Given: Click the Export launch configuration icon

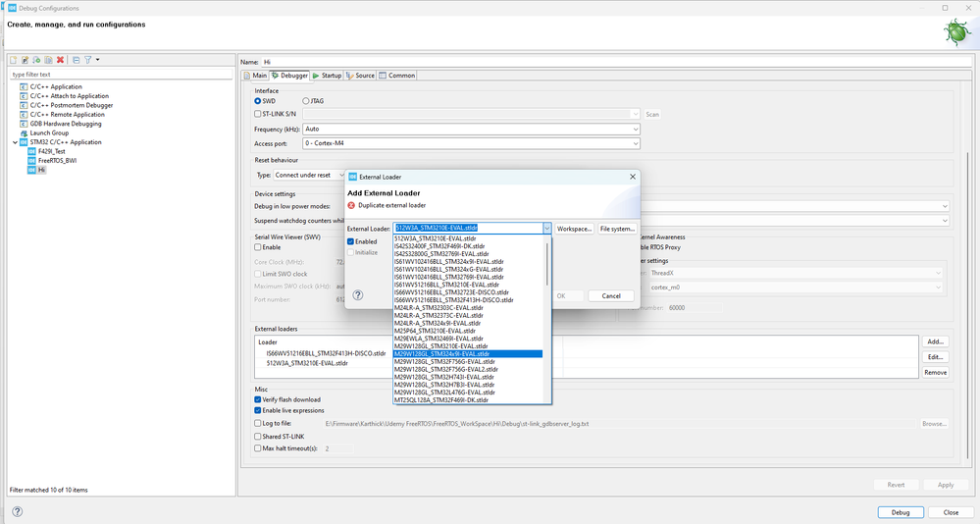Looking at the screenshot, I should click(x=37, y=60).
